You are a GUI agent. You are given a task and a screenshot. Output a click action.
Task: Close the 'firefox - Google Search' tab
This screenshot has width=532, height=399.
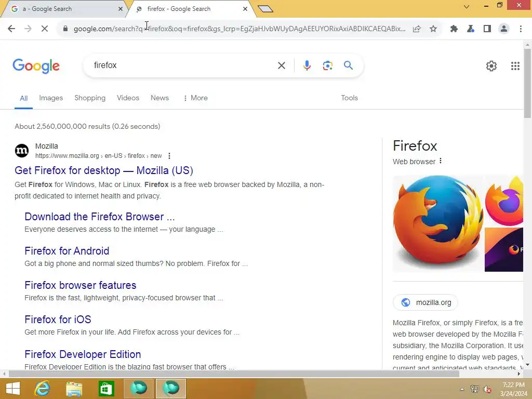click(x=245, y=9)
